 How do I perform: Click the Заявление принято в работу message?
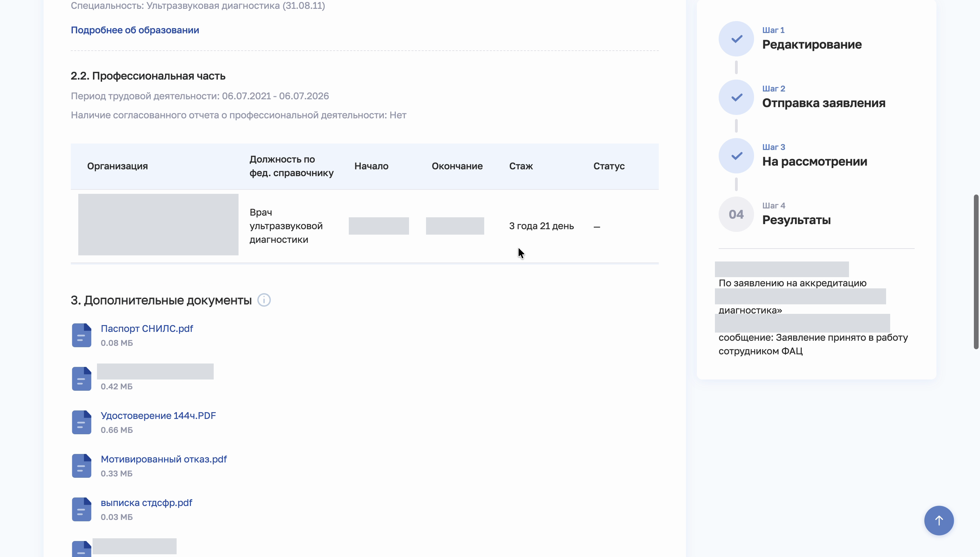(x=813, y=344)
